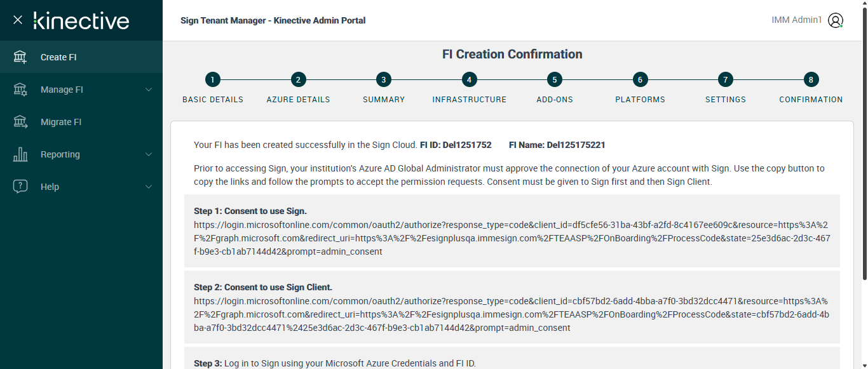Expand the Help submenu chevron
This screenshot has height=369, width=868.
(x=149, y=187)
